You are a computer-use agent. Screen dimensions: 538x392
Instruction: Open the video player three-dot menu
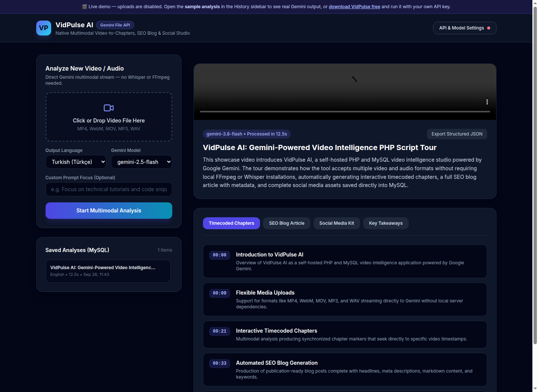point(487,102)
